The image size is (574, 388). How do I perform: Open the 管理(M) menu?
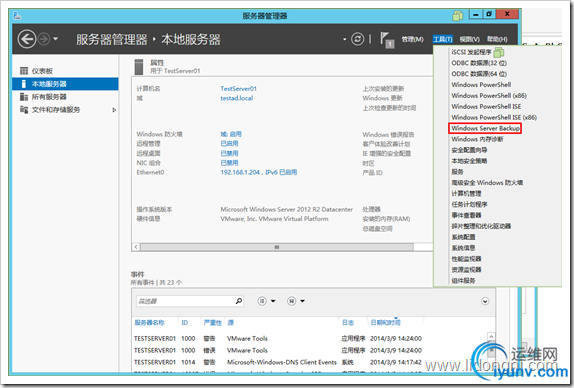[412, 39]
